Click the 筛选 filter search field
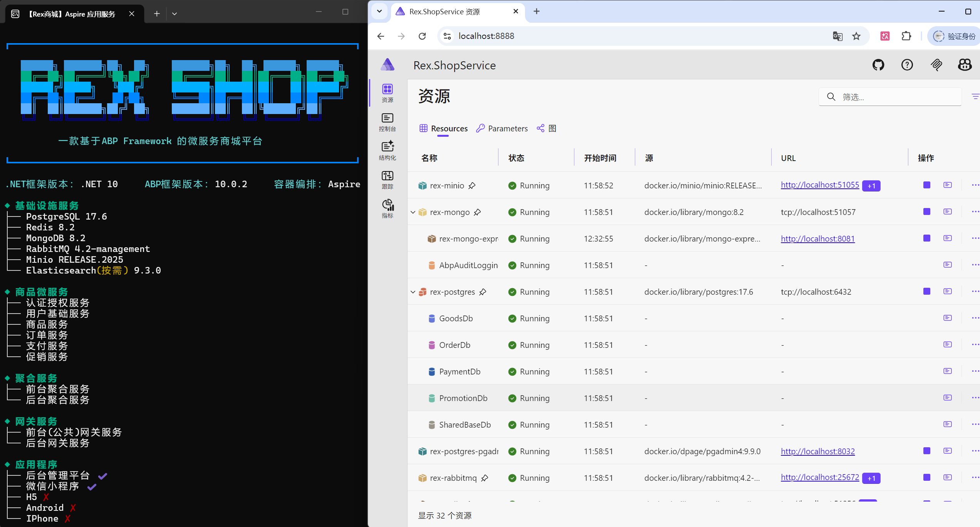 [890, 97]
